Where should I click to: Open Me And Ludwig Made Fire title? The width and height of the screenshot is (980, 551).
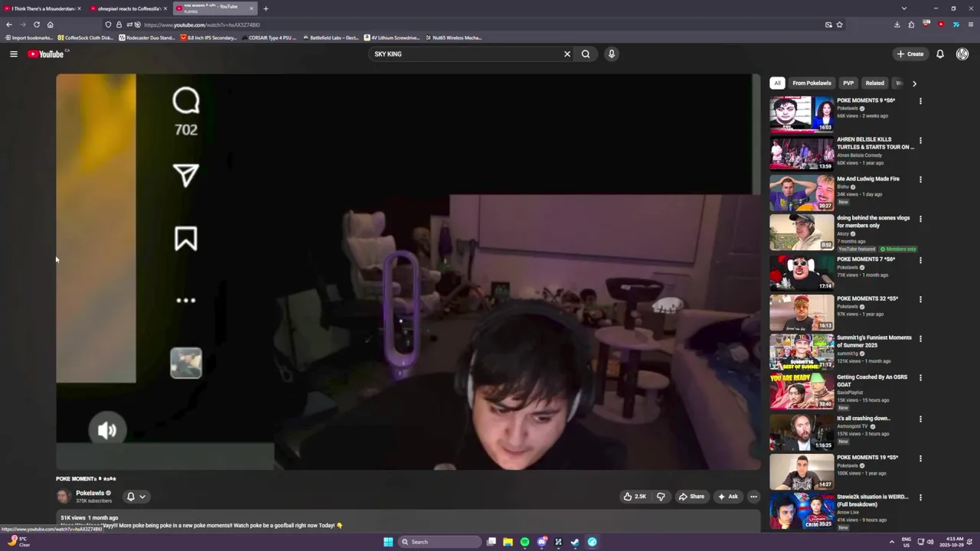point(868,178)
